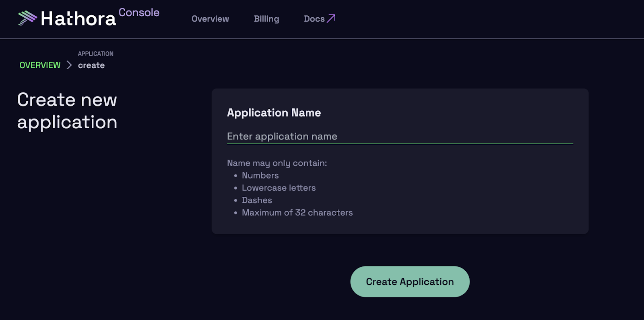The height and width of the screenshot is (320, 644).
Task: Click the Dashes rule text
Action: (x=257, y=200)
